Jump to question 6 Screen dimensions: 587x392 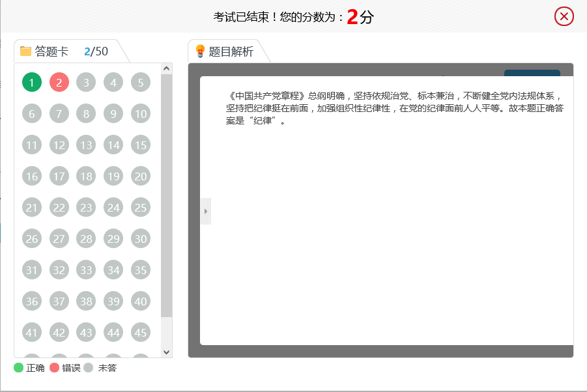pos(32,113)
